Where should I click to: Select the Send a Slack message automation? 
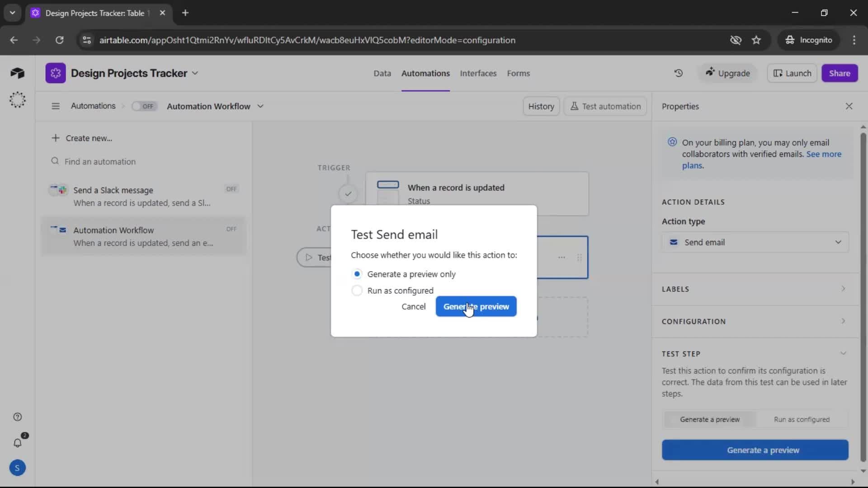[144, 197]
